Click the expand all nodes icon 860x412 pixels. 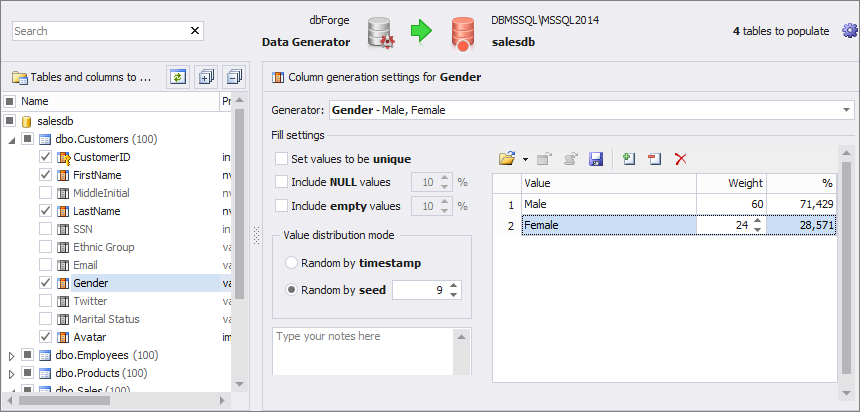[206, 77]
